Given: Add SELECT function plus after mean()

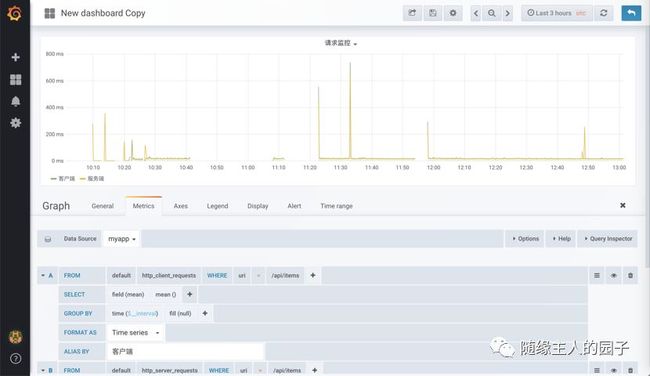Looking at the screenshot, I should [189, 294].
